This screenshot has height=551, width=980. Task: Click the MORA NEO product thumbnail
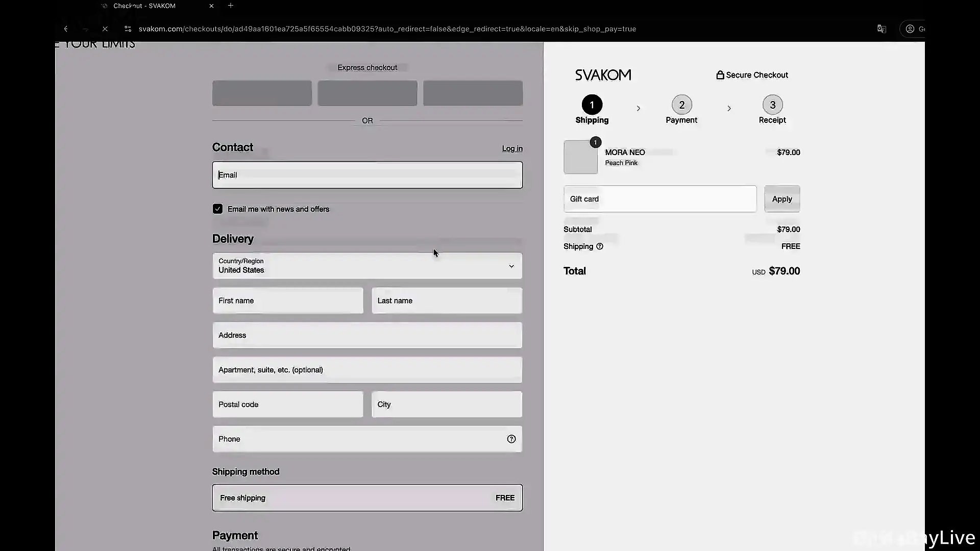[x=580, y=158]
